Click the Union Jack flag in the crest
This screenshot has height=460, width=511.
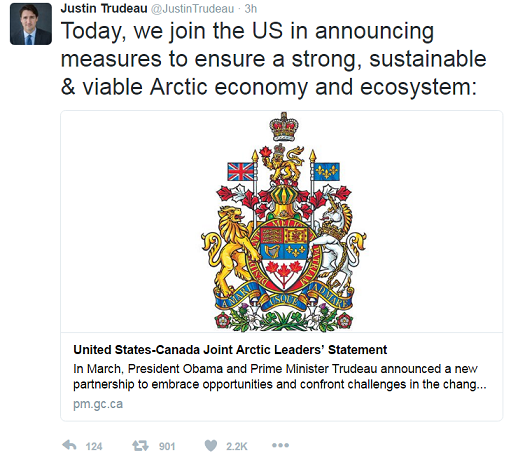tap(240, 171)
